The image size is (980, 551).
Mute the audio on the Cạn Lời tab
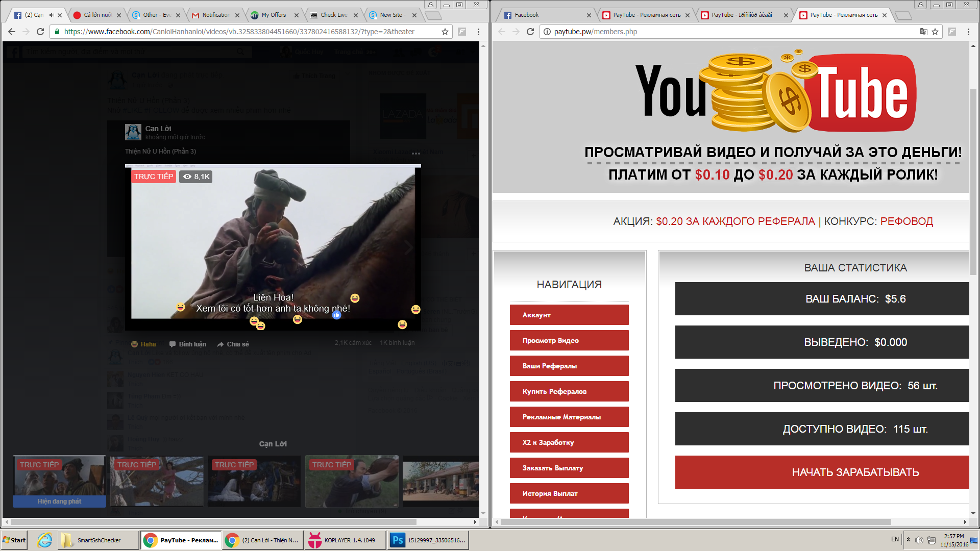coord(52,15)
